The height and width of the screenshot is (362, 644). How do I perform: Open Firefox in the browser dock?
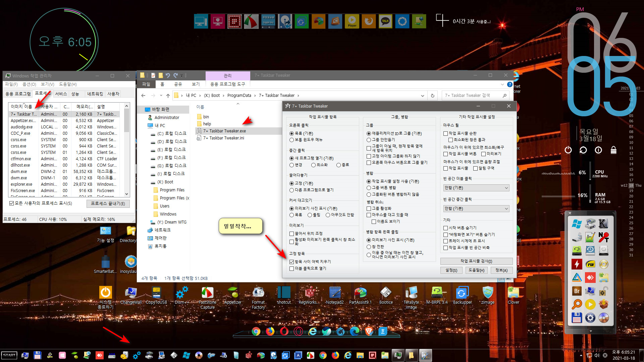click(x=270, y=331)
